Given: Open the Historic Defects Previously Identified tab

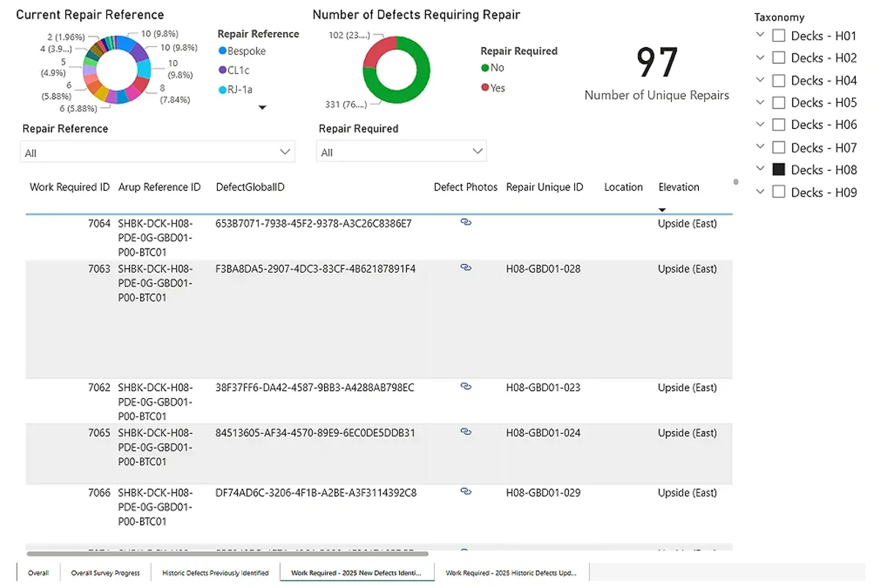Looking at the screenshot, I should 216,573.
